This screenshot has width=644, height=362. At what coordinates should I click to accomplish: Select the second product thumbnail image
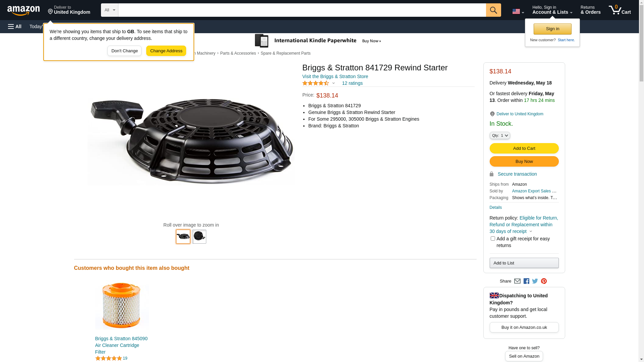click(199, 237)
